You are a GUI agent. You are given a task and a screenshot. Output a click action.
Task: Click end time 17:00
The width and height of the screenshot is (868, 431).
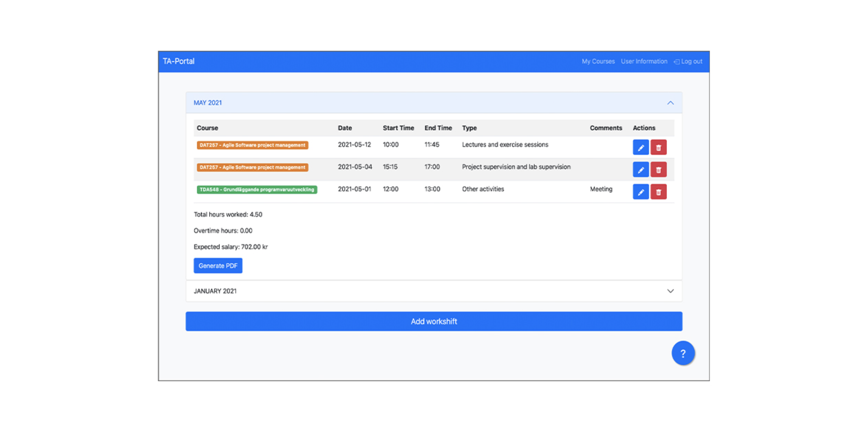[432, 167]
